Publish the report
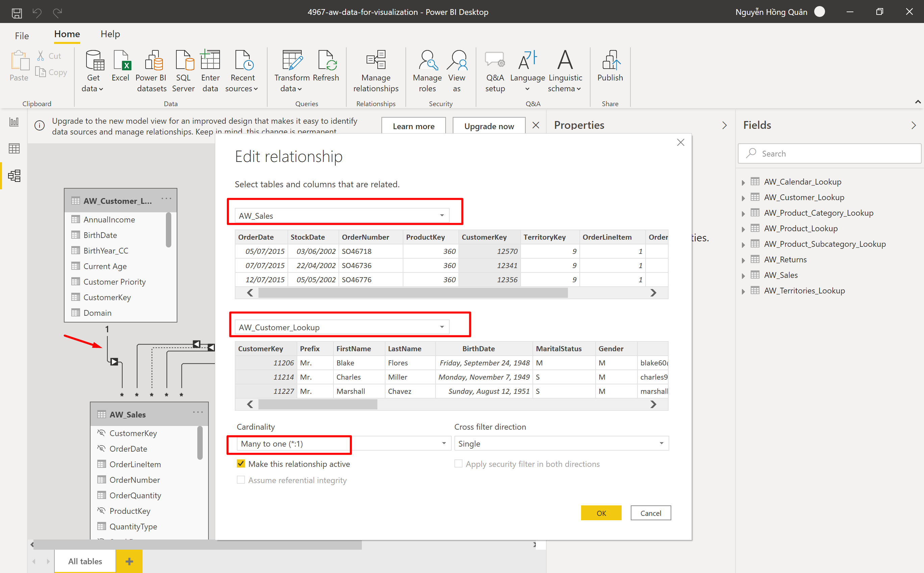Viewport: 924px width, 573px height. [x=610, y=66]
